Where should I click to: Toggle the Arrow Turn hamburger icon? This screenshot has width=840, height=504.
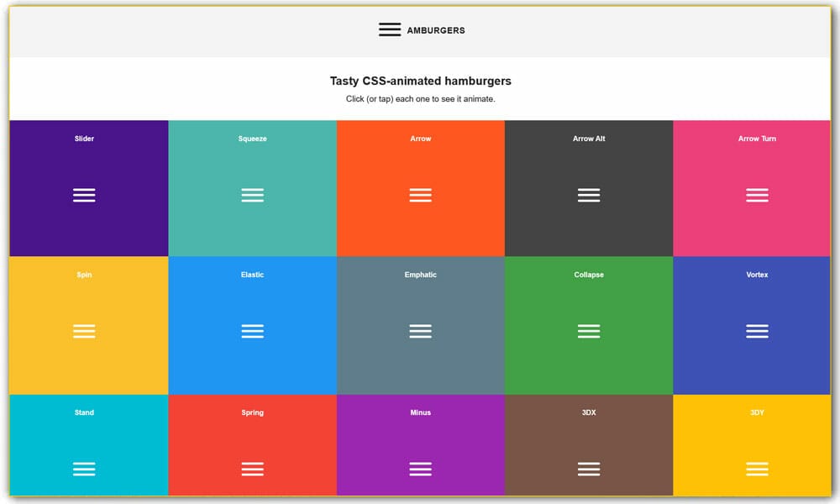click(x=757, y=195)
